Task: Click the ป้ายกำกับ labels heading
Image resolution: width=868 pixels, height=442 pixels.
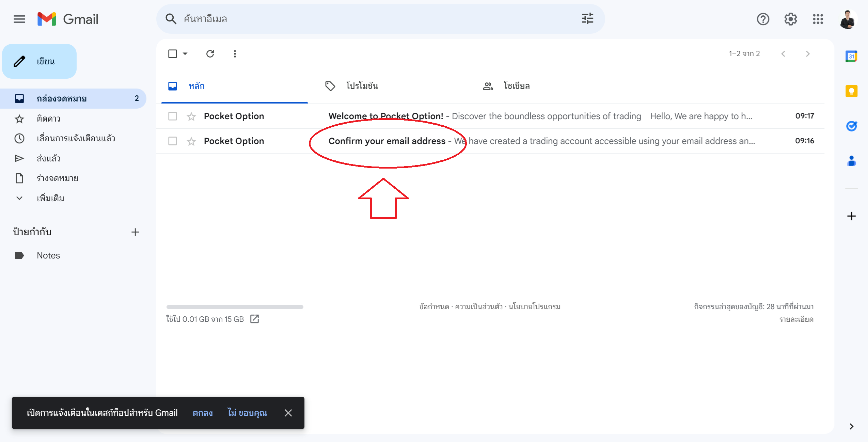Action: (x=32, y=232)
